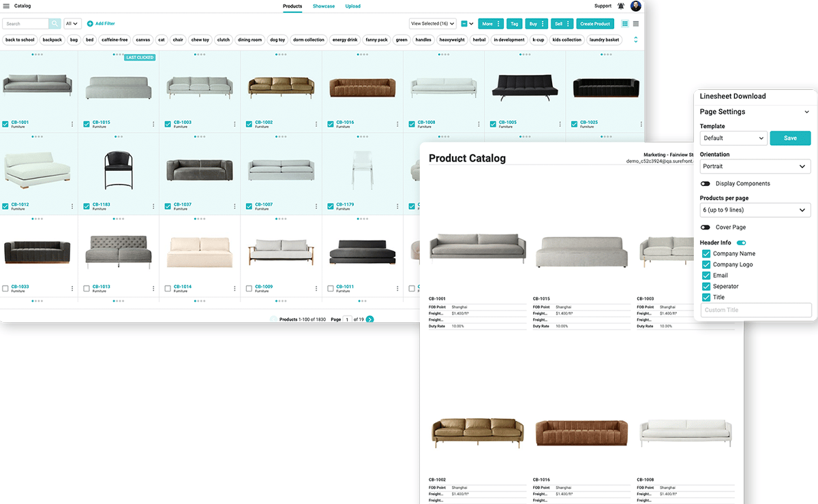Open the Upload tab
The width and height of the screenshot is (818, 504).
[x=352, y=6]
